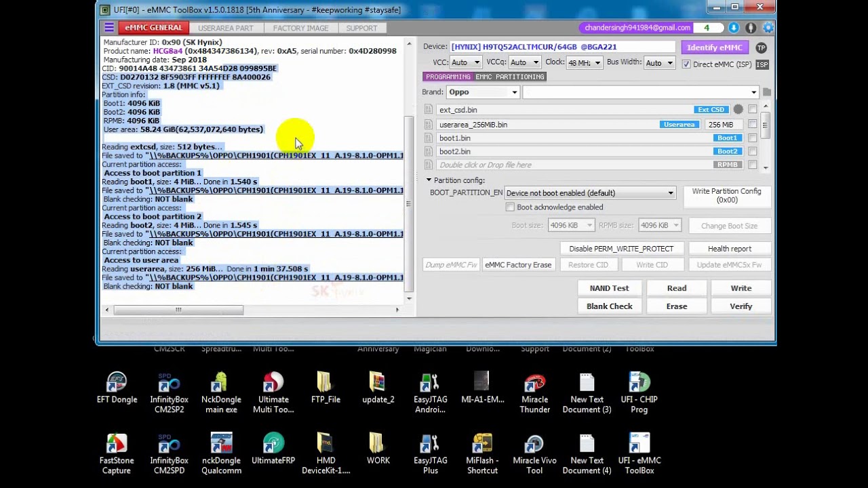
Task: Click the black info icon beside download
Action: (x=751, y=28)
